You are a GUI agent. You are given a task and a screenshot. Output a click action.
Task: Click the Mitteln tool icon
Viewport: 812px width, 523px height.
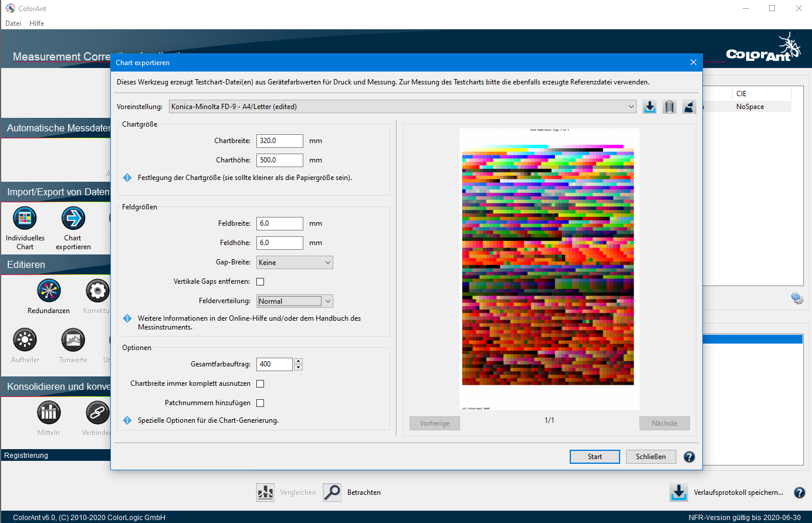click(x=49, y=413)
